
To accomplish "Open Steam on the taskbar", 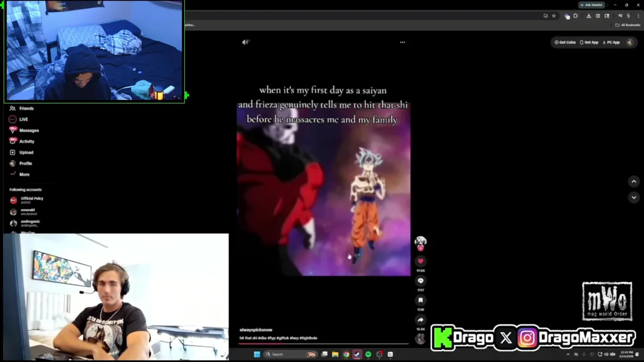I will pyautogui.click(x=357, y=354).
